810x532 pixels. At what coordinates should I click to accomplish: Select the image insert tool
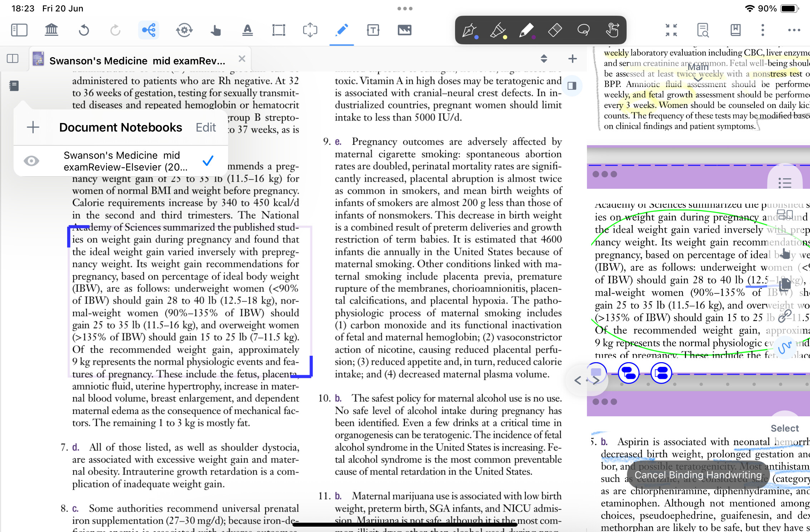click(405, 30)
